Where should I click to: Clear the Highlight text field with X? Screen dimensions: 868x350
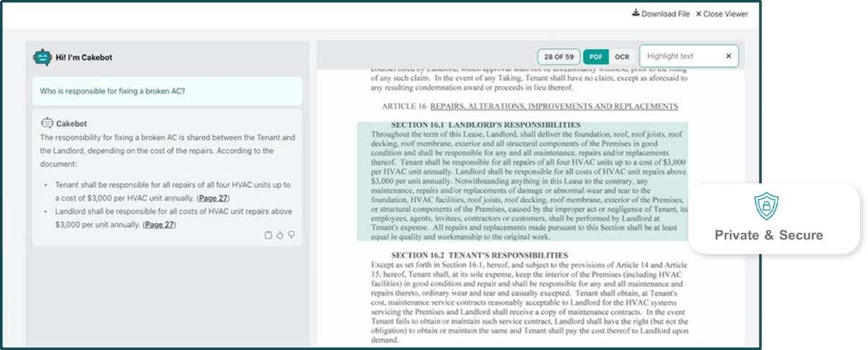tap(728, 56)
